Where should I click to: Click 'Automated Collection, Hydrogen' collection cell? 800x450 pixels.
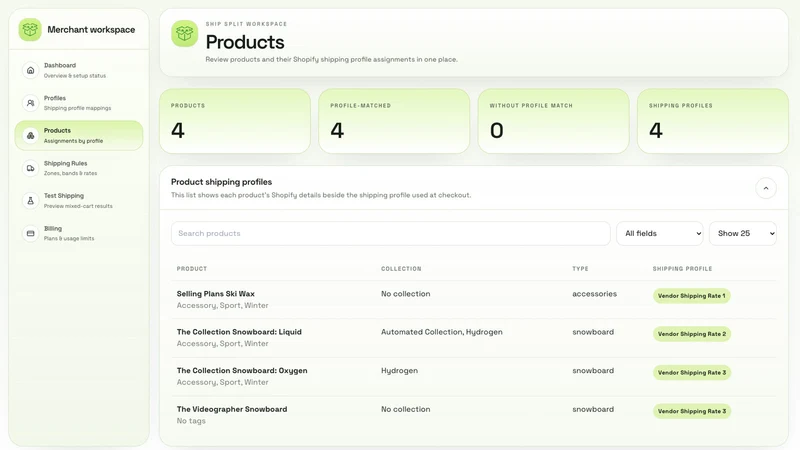point(442,332)
